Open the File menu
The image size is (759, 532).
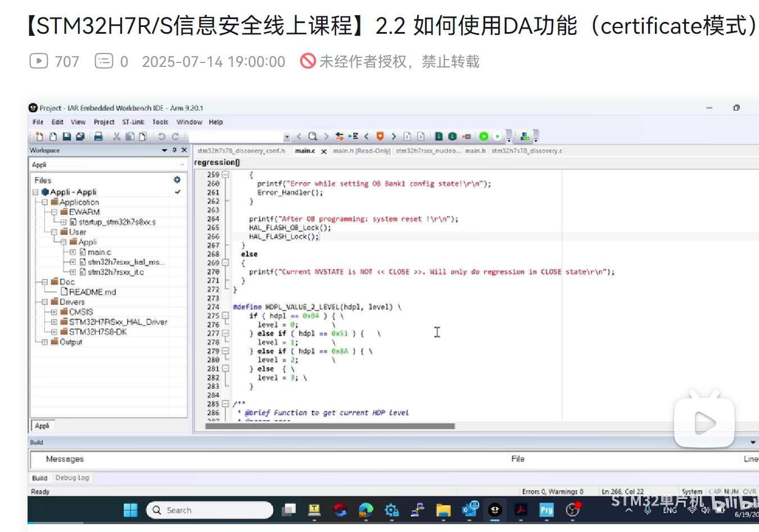coord(38,122)
